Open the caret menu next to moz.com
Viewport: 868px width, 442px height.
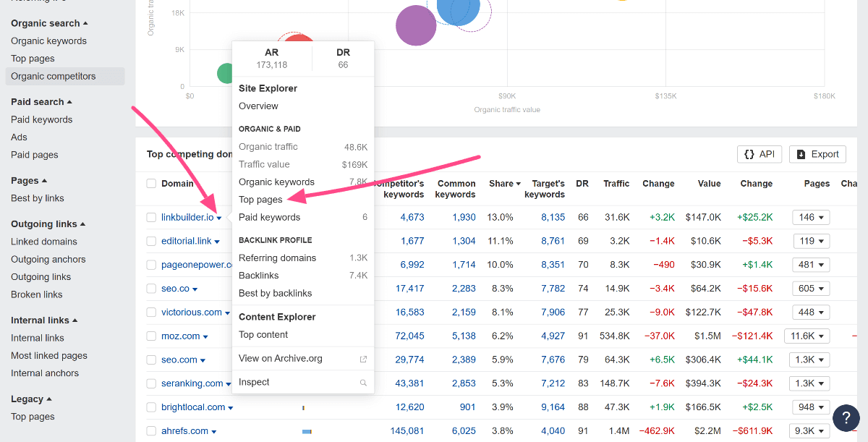(205, 337)
